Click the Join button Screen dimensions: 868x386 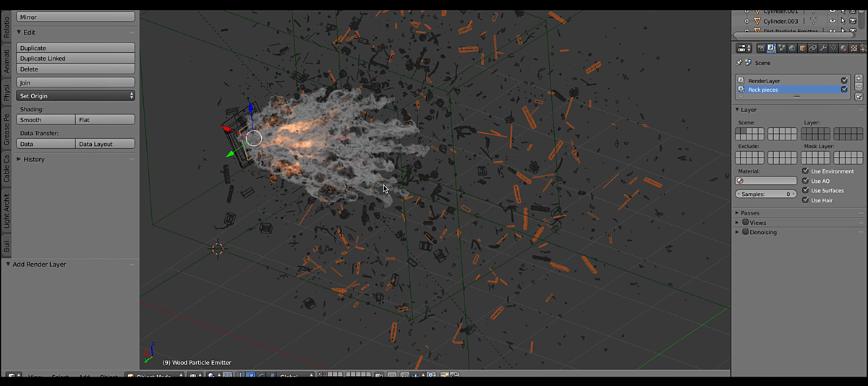pos(76,82)
